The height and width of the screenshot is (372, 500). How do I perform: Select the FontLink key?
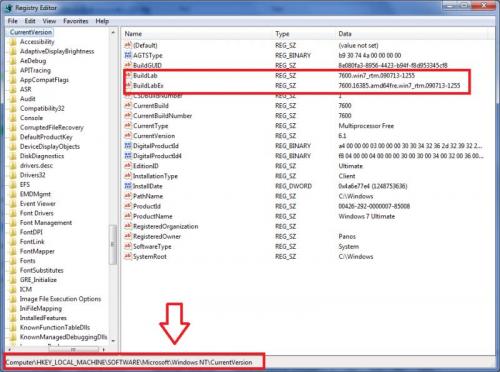[32, 242]
